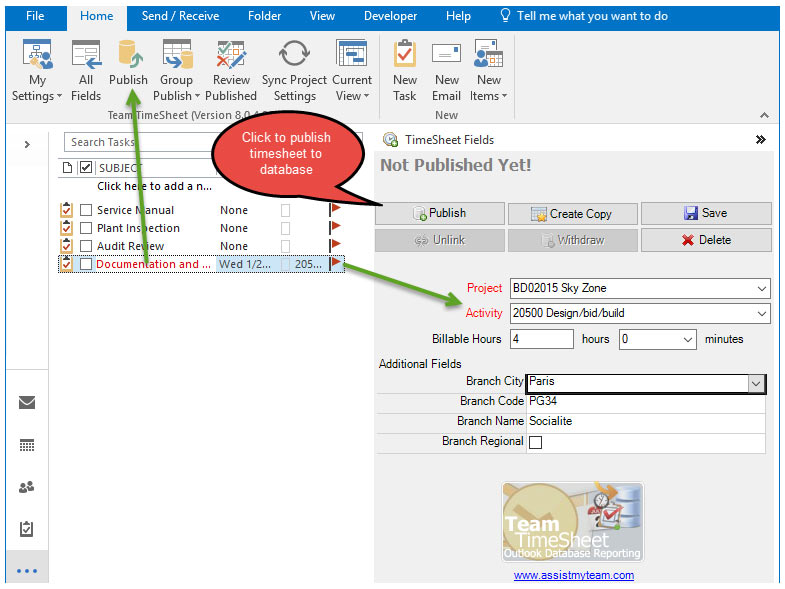785x589 pixels.
Task: Click into the Billable Hours field
Action: tap(542, 339)
